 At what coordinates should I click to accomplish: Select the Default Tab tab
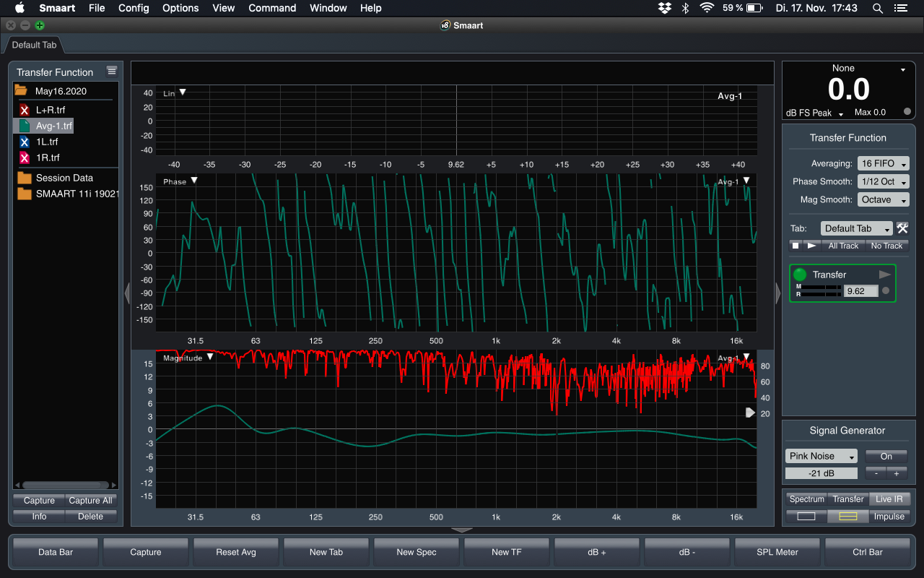[34, 45]
